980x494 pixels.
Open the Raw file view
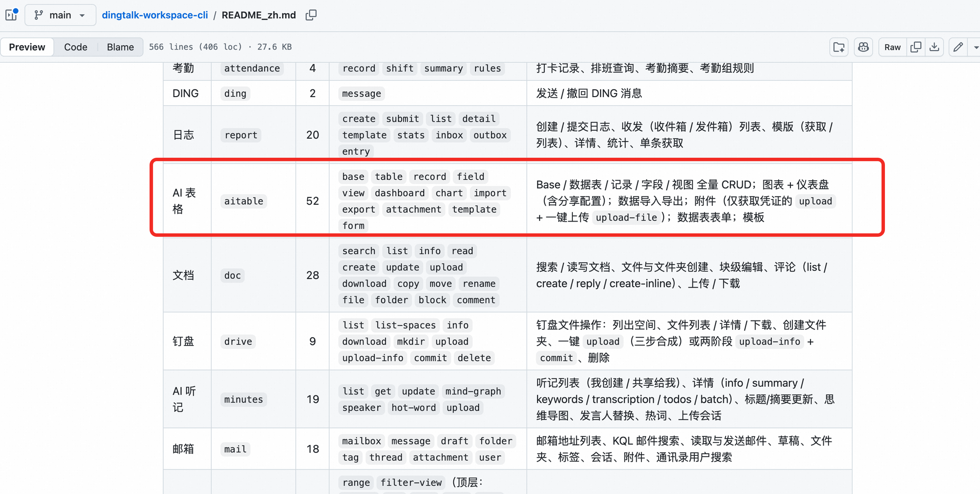click(x=892, y=47)
